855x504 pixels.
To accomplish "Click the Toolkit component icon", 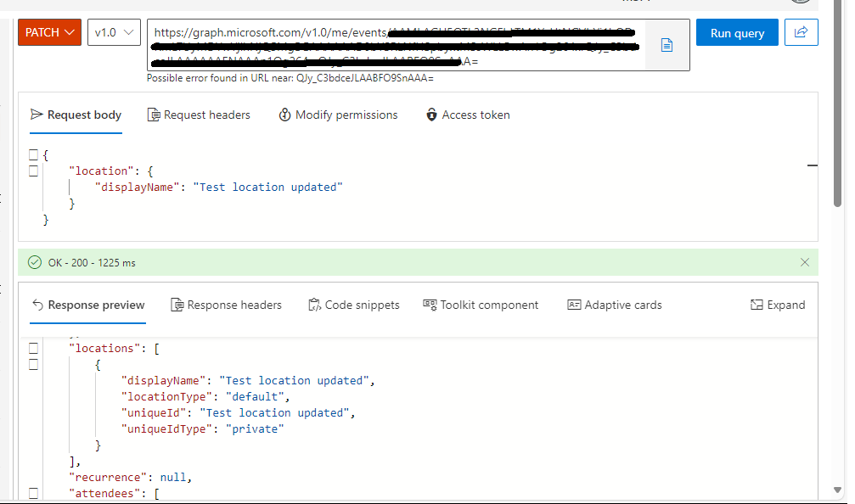I will pyautogui.click(x=432, y=305).
